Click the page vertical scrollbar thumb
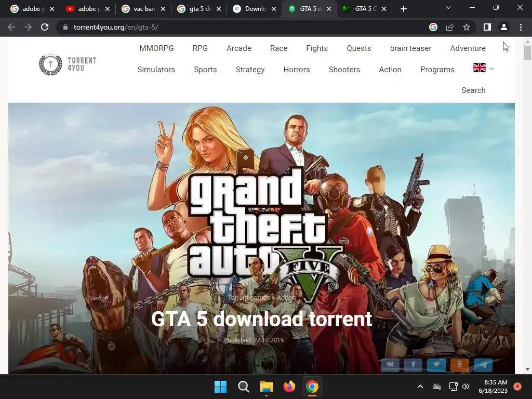The width and height of the screenshot is (532, 399). [x=527, y=52]
